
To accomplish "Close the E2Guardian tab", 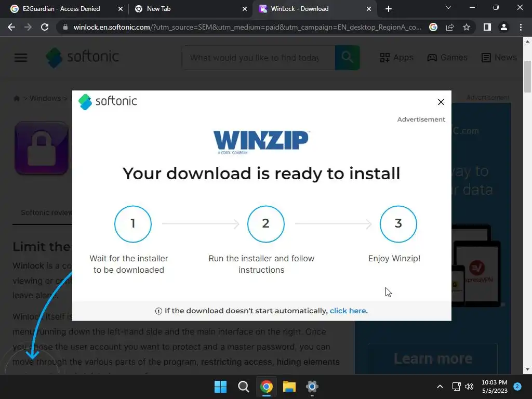I will pyautogui.click(x=121, y=9).
